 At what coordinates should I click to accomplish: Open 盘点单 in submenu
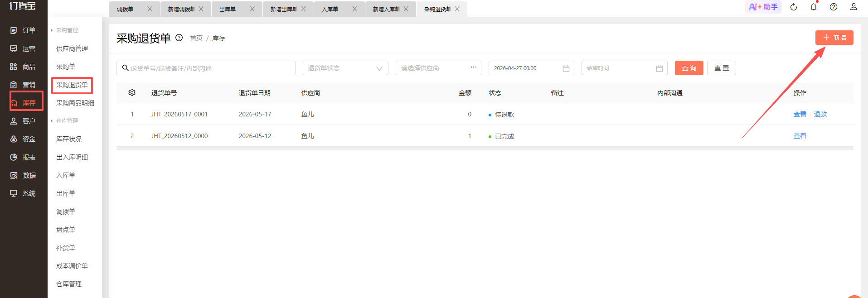(66, 230)
